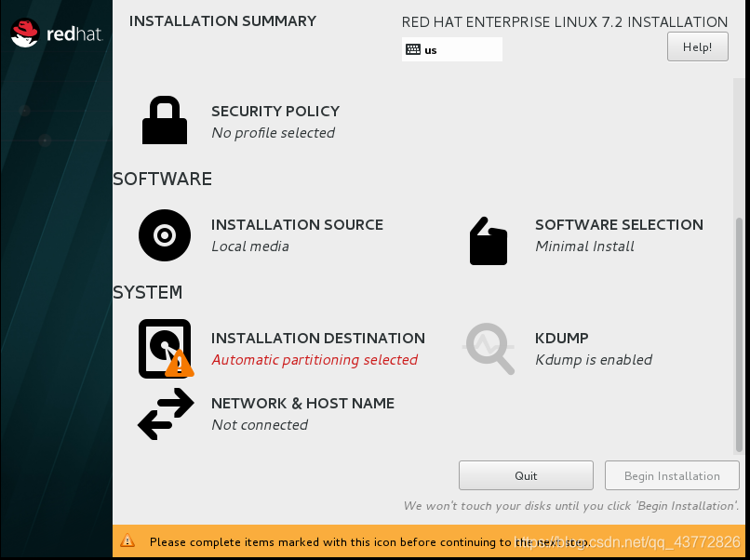Click the 'Local media' status text
Viewport: 750px width, 560px height.
[x=250, y=247]
